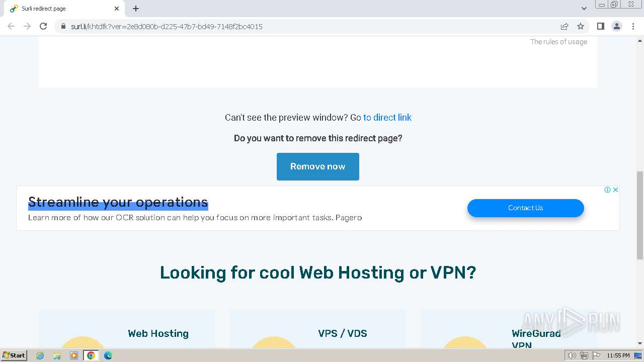The width and height of the screenshot is (644, 362).
Task: Open Internet Explorer from the taskbar
Action: click(40, 355)
